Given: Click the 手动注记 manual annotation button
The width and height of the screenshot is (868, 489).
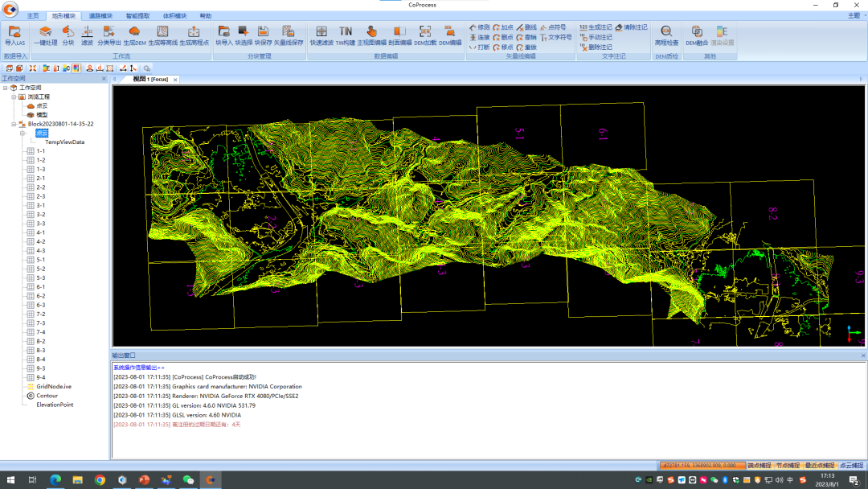Looking at the screenshot, I should [596, 37].
